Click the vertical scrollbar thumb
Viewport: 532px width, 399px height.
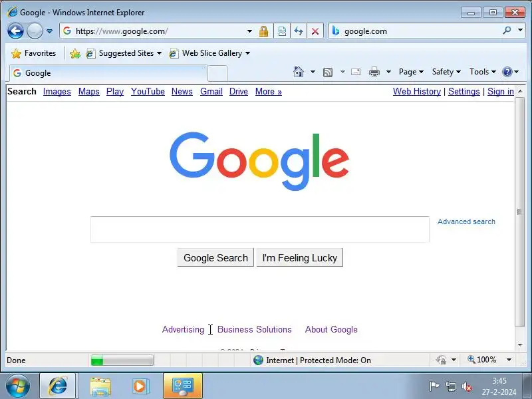(x=520, y=212)
